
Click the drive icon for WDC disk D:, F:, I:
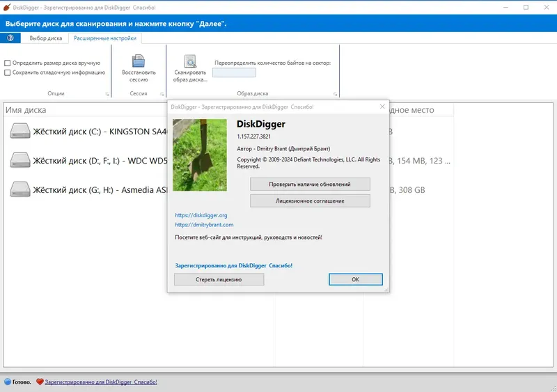click(x=20, y=160)
